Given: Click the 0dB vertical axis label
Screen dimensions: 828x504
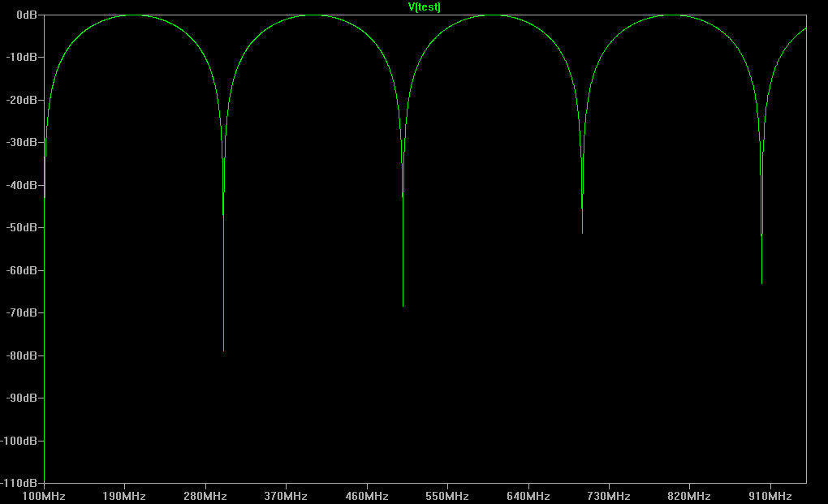Looking at the screenshot, I should tap(26, 15).
